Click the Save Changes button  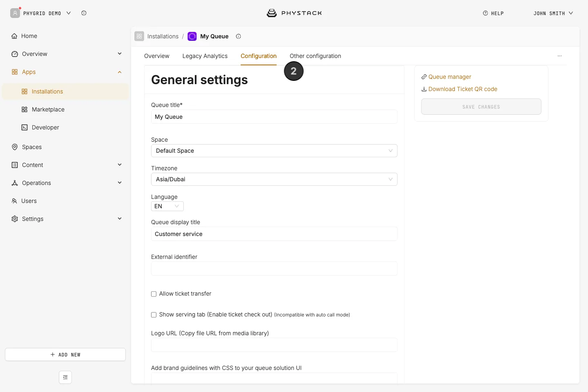481,107
